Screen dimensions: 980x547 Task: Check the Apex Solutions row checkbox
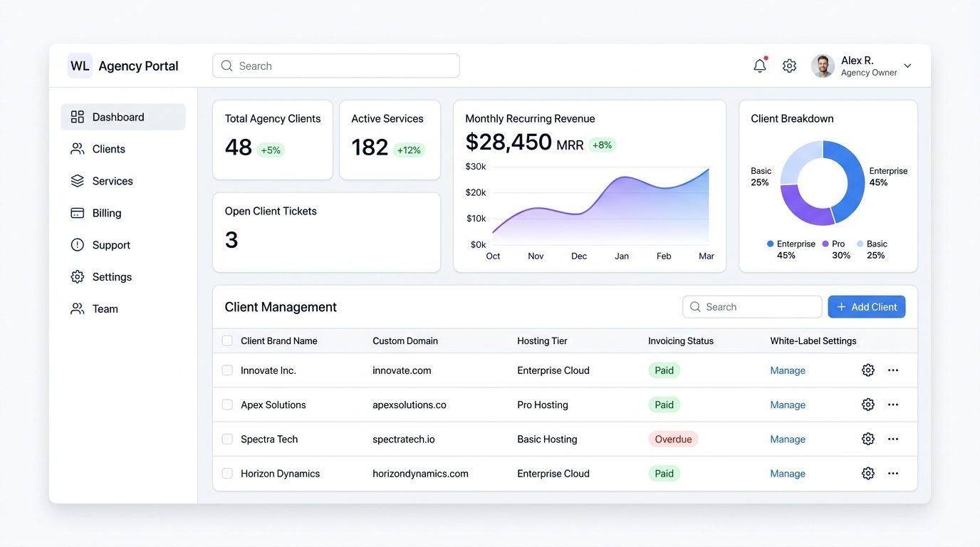click(227, 405)
